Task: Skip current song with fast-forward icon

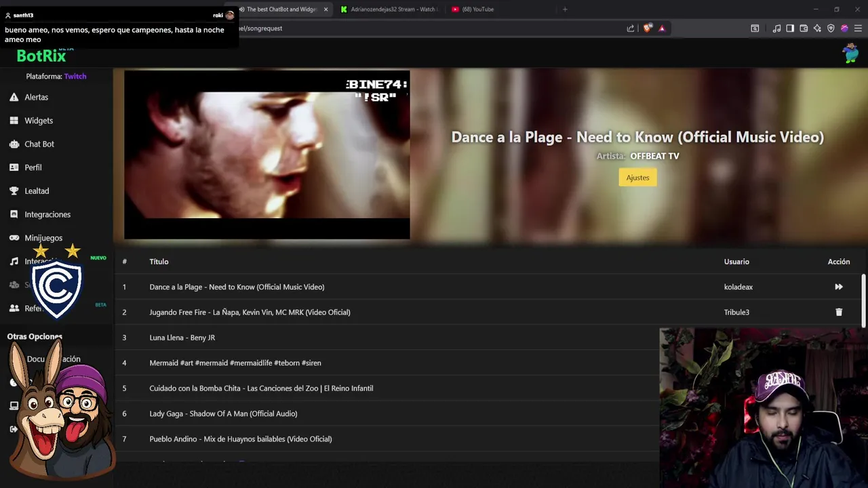Action: point(839,287)
